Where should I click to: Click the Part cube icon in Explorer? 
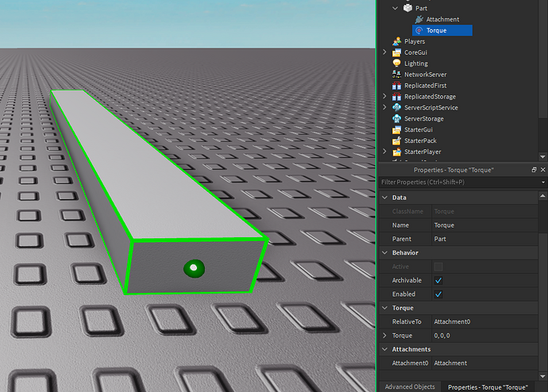click(407, 8)
